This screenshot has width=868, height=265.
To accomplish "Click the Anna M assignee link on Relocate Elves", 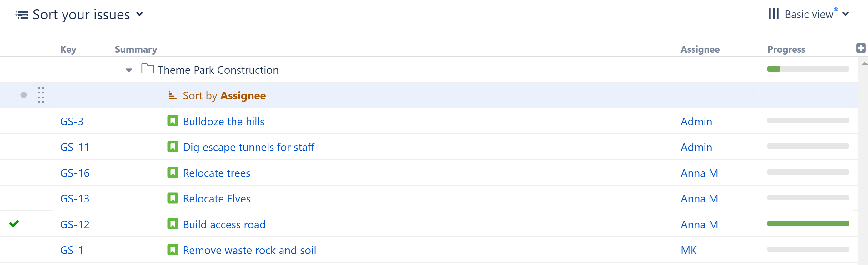I will tap(699, 198).
